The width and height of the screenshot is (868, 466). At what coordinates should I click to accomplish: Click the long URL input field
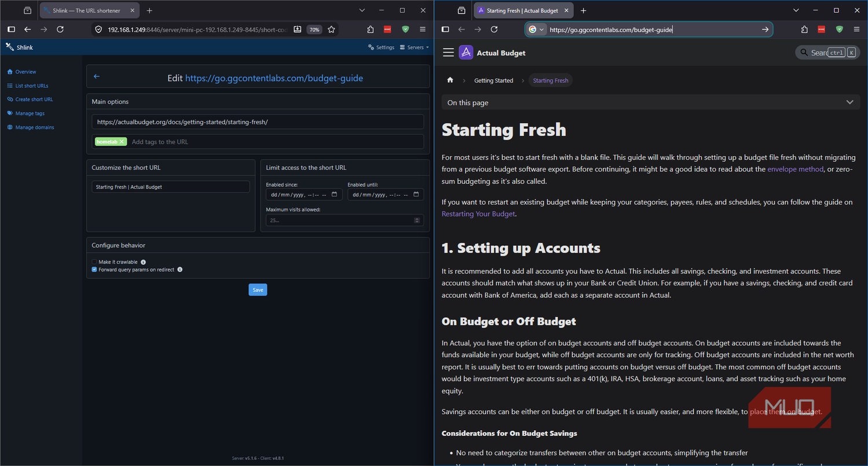pyautogui.click(x=258, y=121)
